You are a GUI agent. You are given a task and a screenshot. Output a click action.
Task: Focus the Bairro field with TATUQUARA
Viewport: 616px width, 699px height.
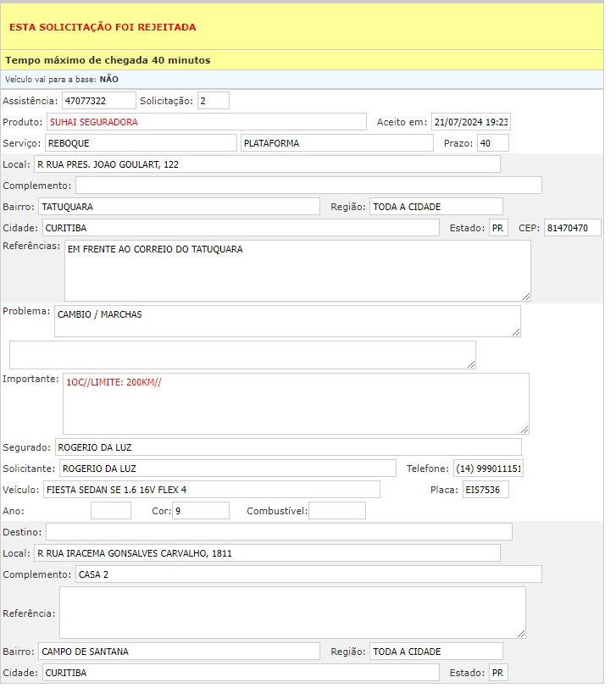click(179, 207)
